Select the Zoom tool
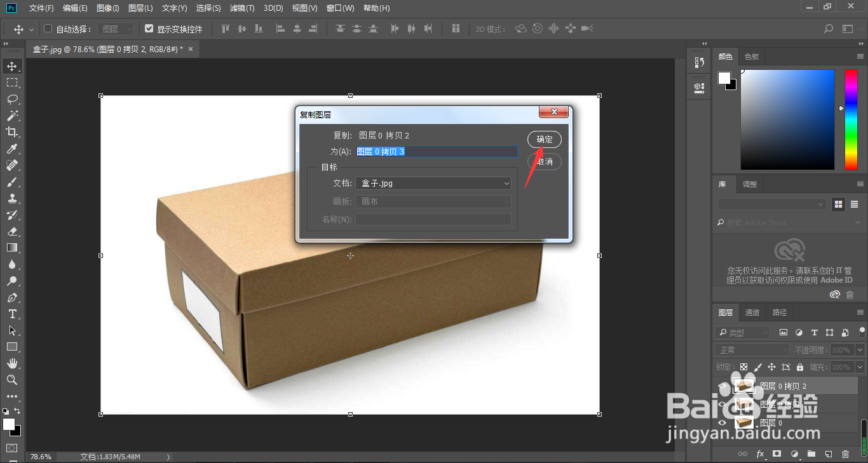 coord(11,380)
